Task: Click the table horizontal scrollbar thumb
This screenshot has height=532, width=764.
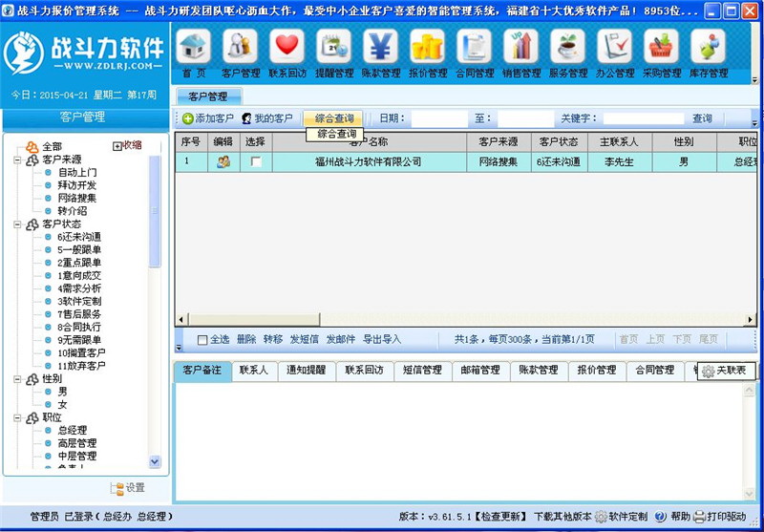Action: coord(253,320)
